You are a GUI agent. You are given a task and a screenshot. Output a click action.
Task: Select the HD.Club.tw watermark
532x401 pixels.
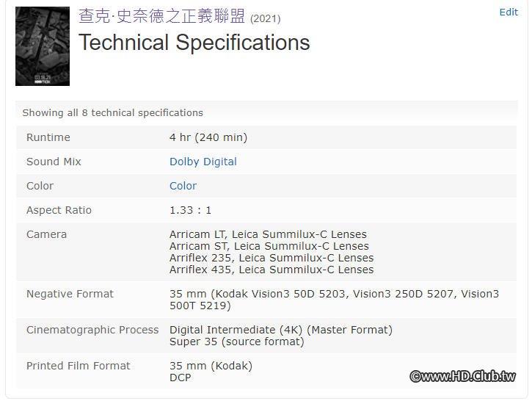[x=463, y=376]
